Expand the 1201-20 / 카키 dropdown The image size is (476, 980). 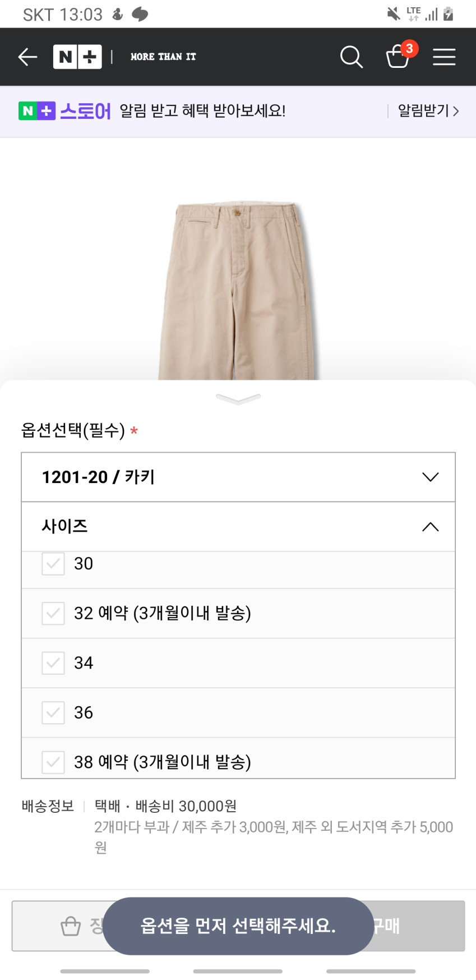click(x=238, y=477)
